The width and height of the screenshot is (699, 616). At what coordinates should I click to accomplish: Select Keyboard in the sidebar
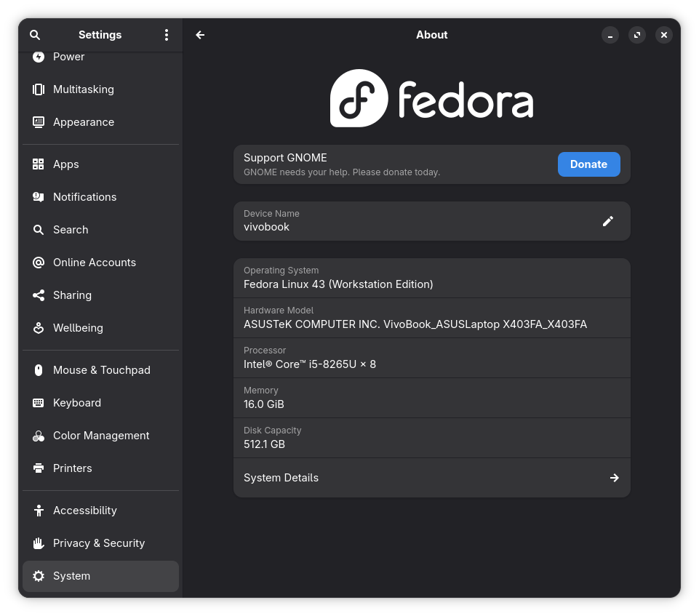coord(101,403)
